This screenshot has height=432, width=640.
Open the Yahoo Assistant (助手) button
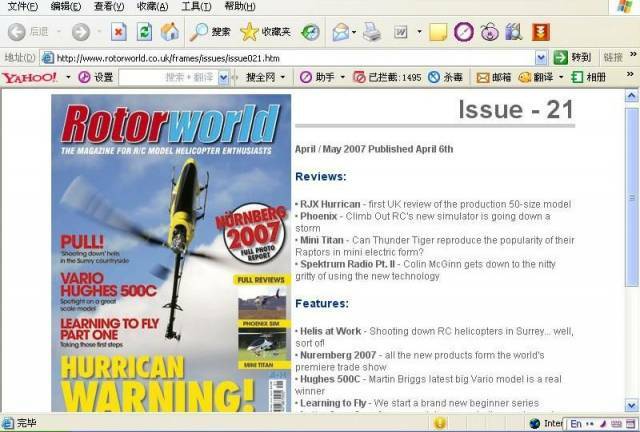[317, 77]
